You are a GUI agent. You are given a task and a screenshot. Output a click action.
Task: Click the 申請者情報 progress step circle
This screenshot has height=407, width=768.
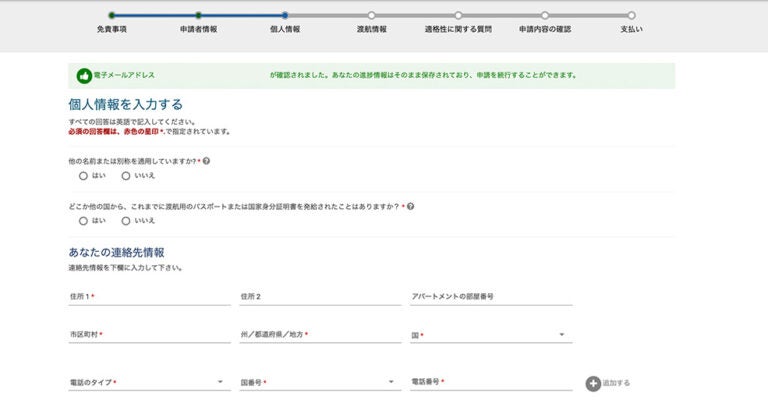(198, 15)
